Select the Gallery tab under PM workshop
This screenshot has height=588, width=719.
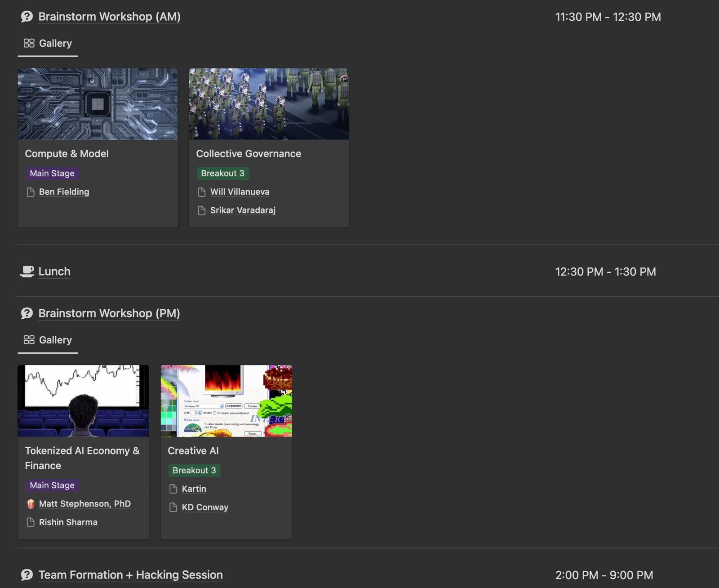(x=48, y=340)
